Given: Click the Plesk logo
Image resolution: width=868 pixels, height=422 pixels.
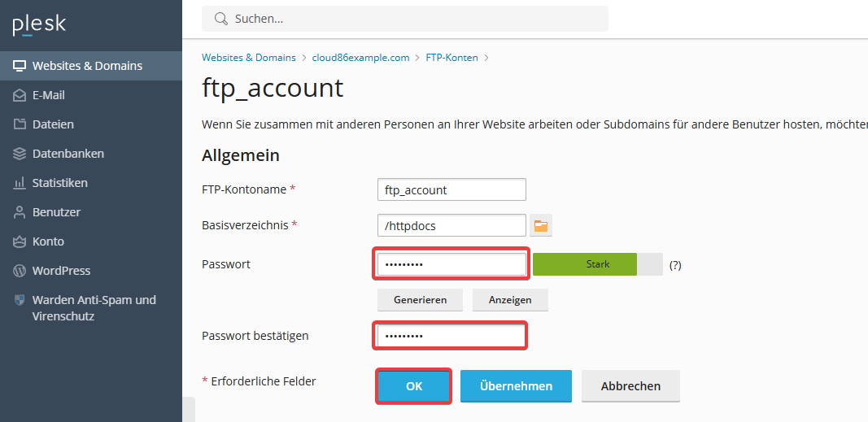Looking at the screenshot, I should [x=39, y=25].
